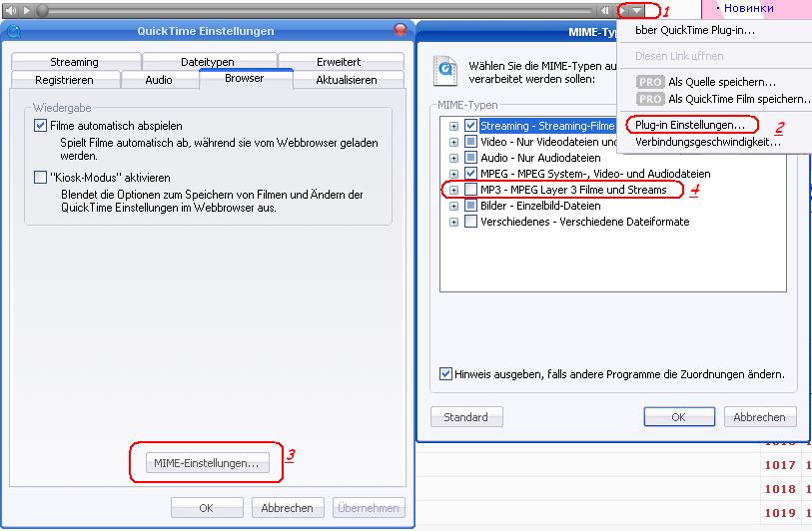
Task: Click the QuickTime file icon in the MIME-Typen dialog
Action: pos(445,71)
